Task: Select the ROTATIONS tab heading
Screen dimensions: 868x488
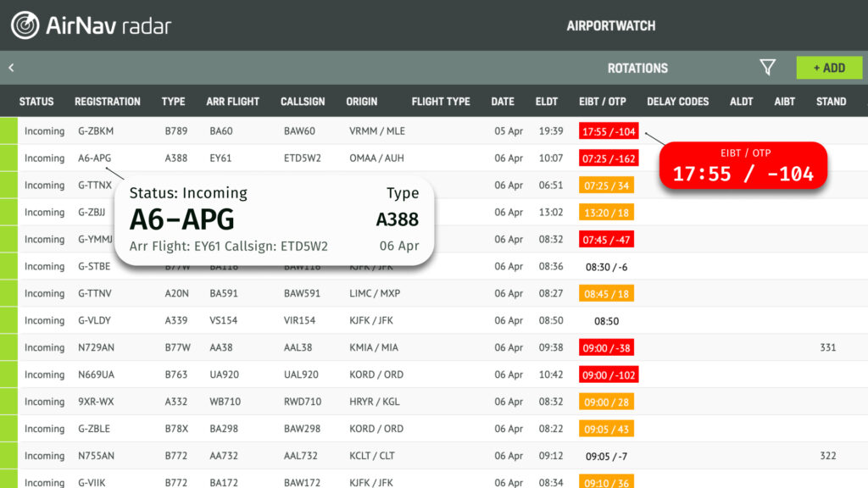Action: click(637, 68)
